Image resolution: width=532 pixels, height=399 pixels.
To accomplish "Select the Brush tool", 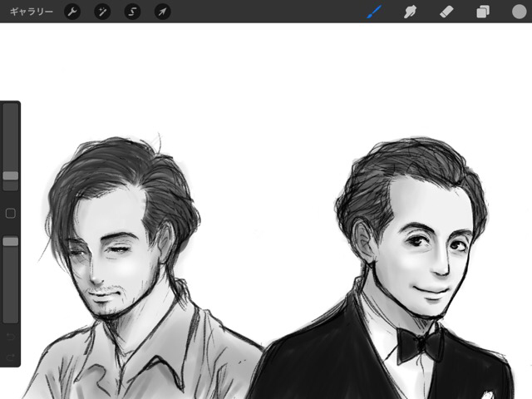I will coord(374,12).
